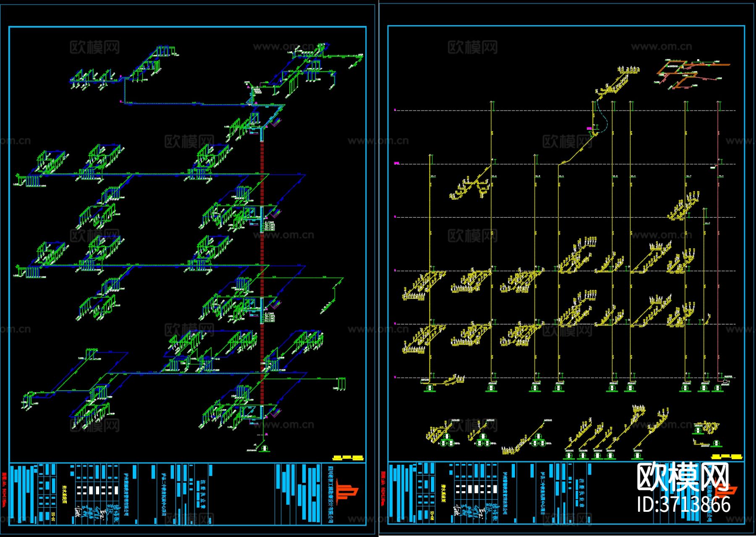This screenshot has width=756, height=537.
Task: Select the drainage system drawing sheet on the right
Action: click(566, 269)
